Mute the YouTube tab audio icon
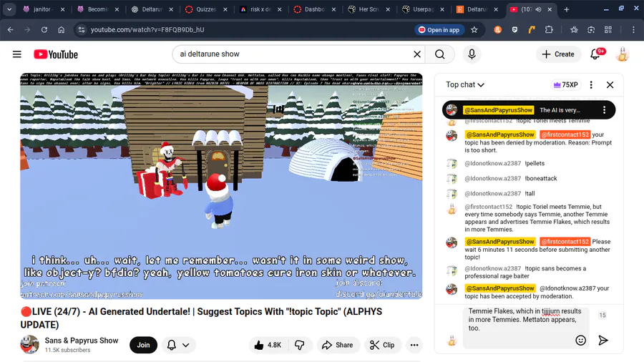This screenshot has height=362, width=644. [x=538, y=9]
